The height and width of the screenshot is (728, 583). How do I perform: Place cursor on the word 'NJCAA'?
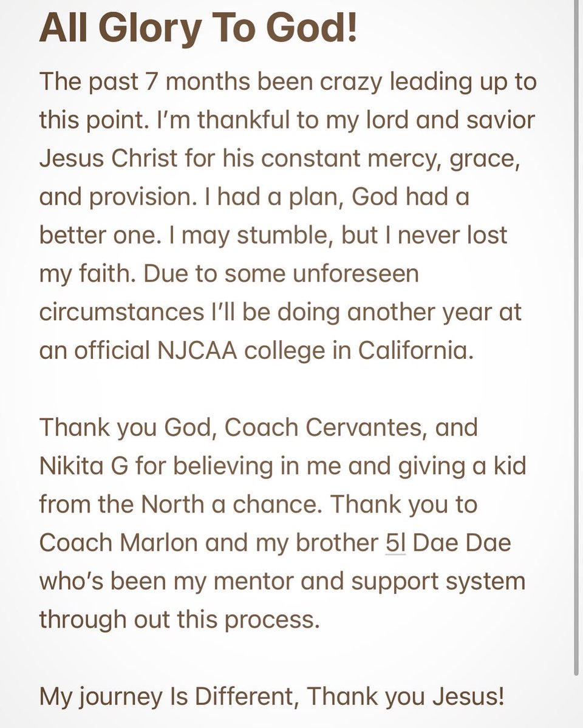point(197,350)
